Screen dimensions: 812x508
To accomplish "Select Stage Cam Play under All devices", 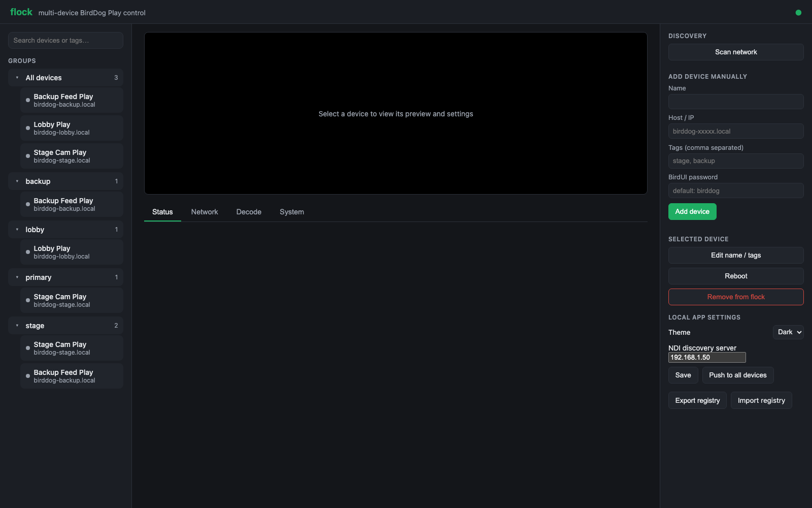I will [72, 156].
